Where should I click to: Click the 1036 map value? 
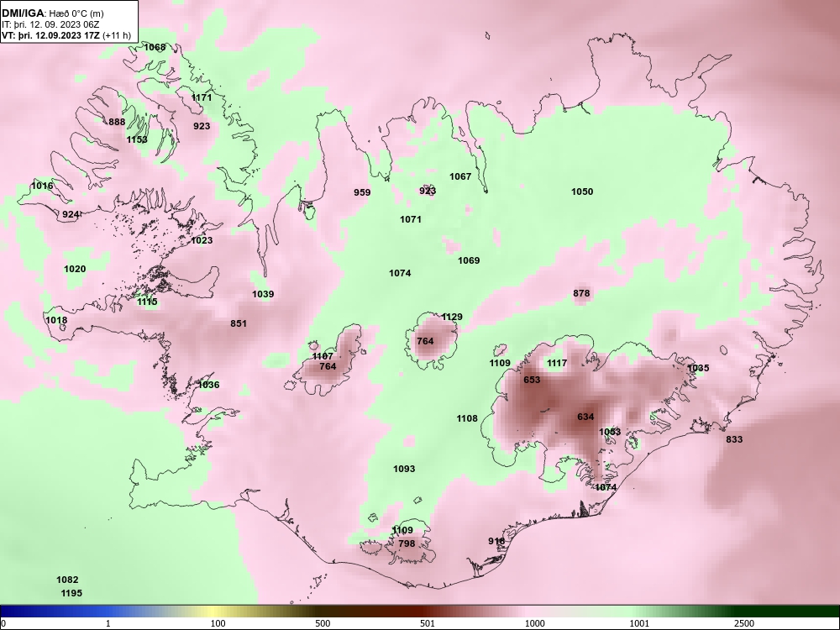coord(208,385)
